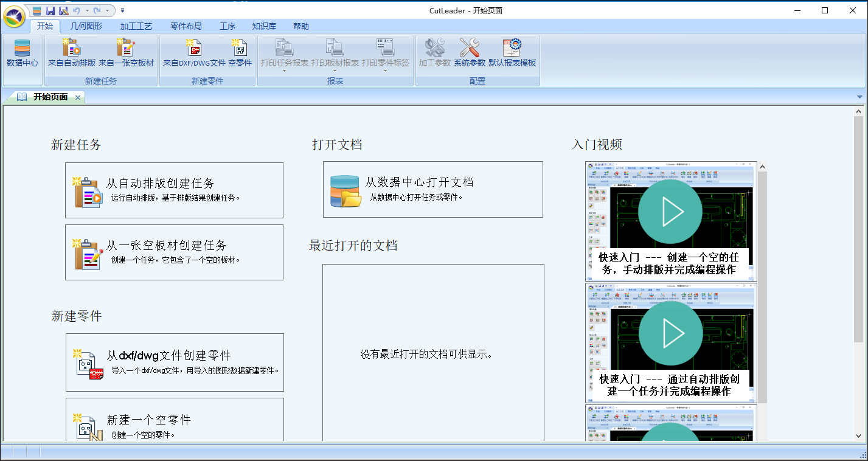Viewport: 868px width, 461px height.
Task: Close the 开始页面 document tab
Action: click(78, 97)
